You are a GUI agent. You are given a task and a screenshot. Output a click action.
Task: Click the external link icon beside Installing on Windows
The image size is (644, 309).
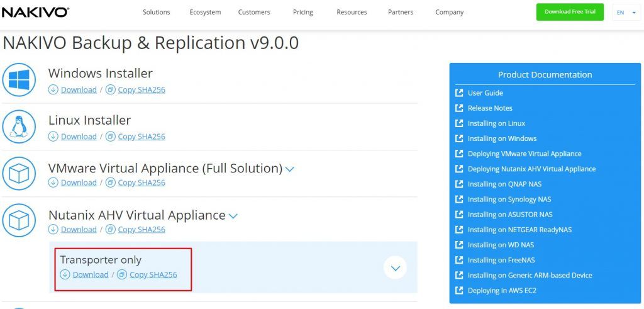459,138
